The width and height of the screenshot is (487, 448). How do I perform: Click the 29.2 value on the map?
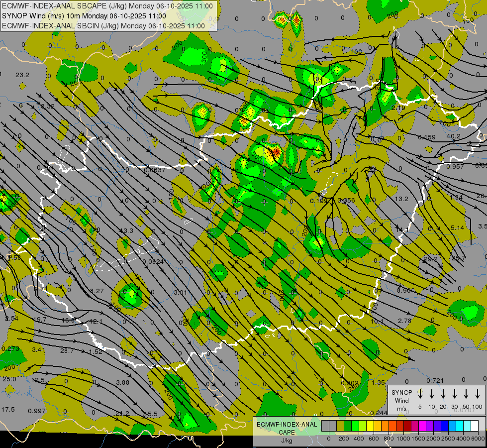(430, 259)
